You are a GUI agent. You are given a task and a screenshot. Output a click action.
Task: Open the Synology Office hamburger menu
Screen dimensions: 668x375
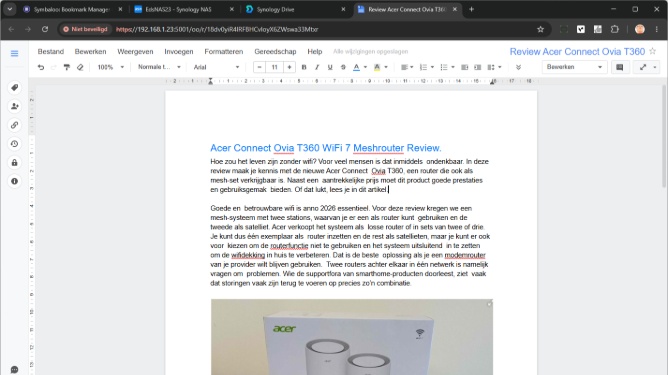14,53
